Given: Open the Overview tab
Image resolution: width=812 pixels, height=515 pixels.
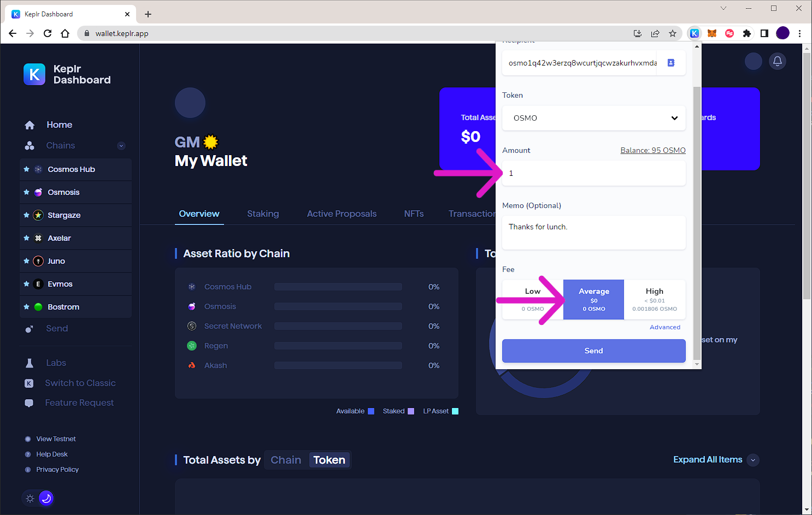Looking at the screenshot, I should pos(199,214).
